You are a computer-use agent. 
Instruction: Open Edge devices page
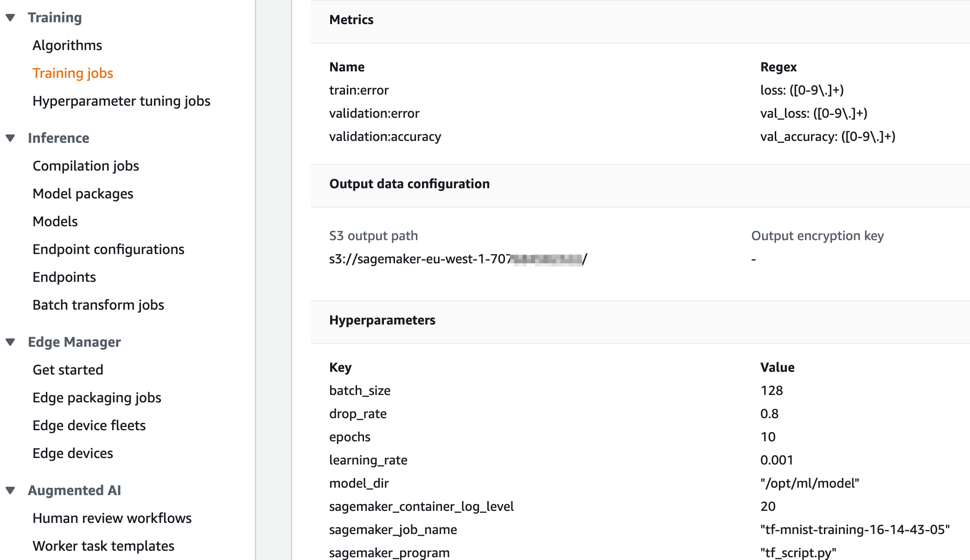pos(73,453)
